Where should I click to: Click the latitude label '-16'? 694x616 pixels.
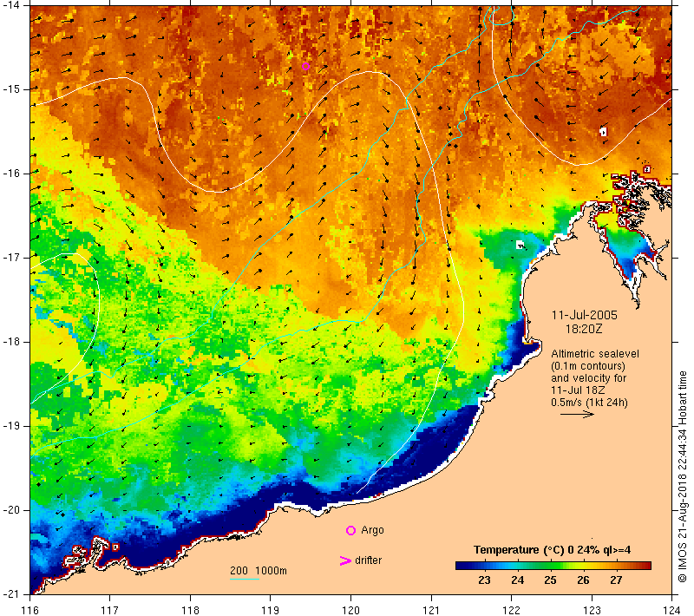[x=11, y=173]
